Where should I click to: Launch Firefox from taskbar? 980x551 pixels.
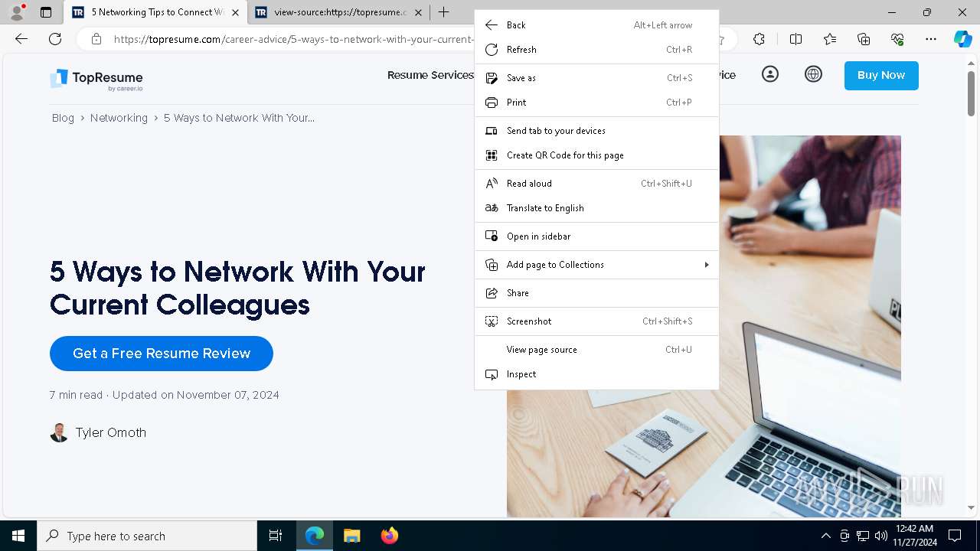[x=389, y=536]
